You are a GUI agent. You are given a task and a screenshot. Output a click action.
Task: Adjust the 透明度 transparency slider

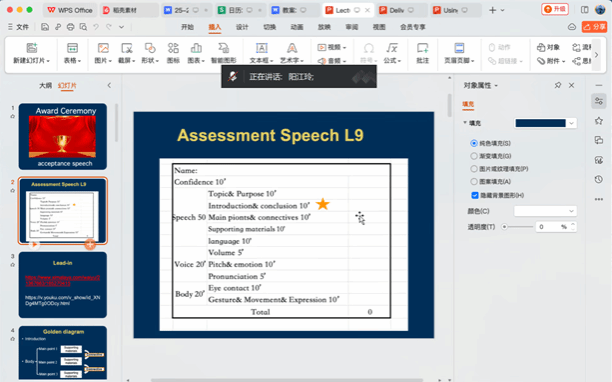pyautogui.click(x=518, y=227)
